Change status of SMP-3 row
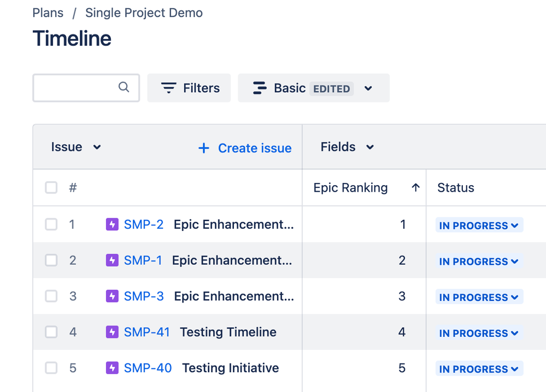Viewport: 546px width, 392px height. (479, 296)
